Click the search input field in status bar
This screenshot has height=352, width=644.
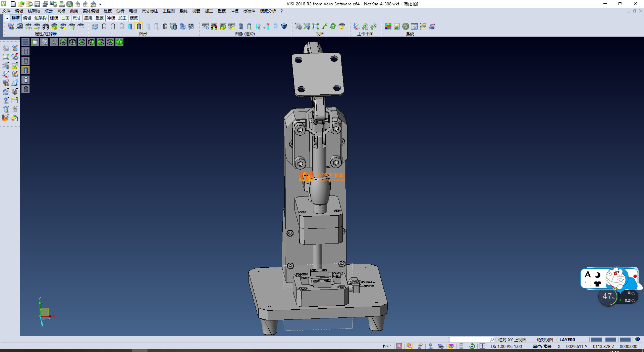click(x=469, y=340)
